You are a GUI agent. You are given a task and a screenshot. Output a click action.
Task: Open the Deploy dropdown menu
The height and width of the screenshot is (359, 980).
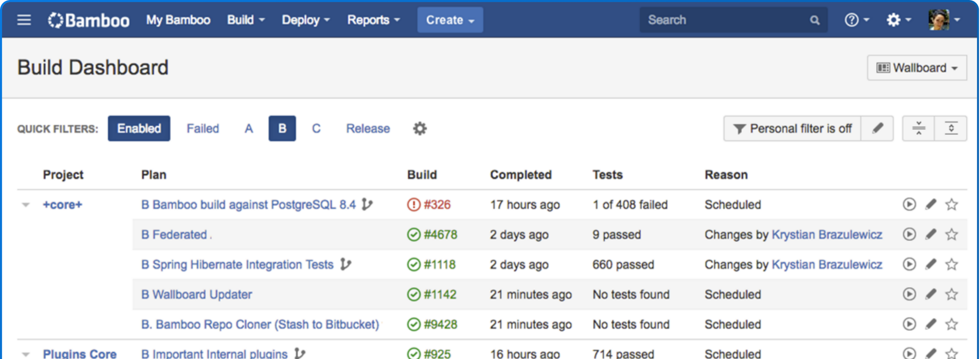tap(305, 20)
